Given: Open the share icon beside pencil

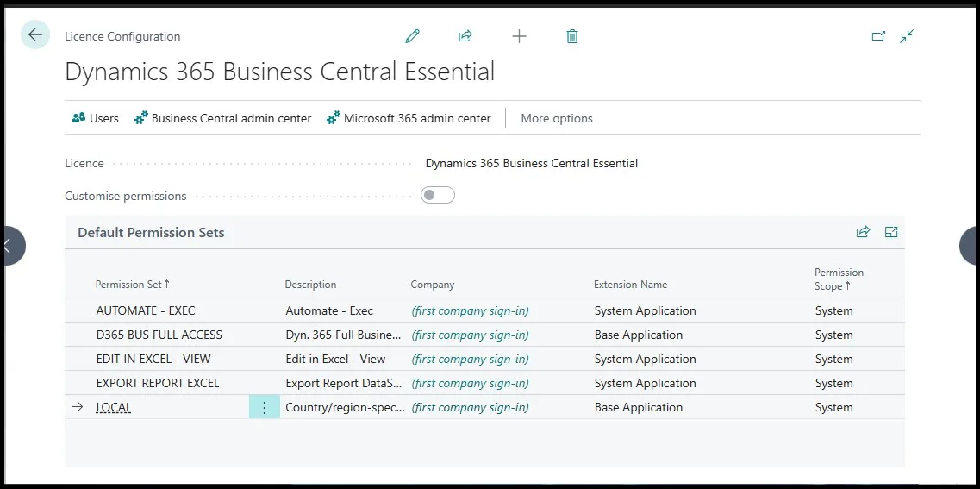Looking at the screenshot, I should pyautogui.click(x=465, y=36).
